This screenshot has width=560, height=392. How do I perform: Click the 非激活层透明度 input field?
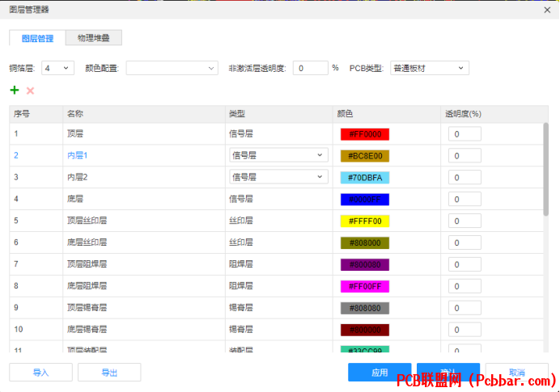(311, 68)
